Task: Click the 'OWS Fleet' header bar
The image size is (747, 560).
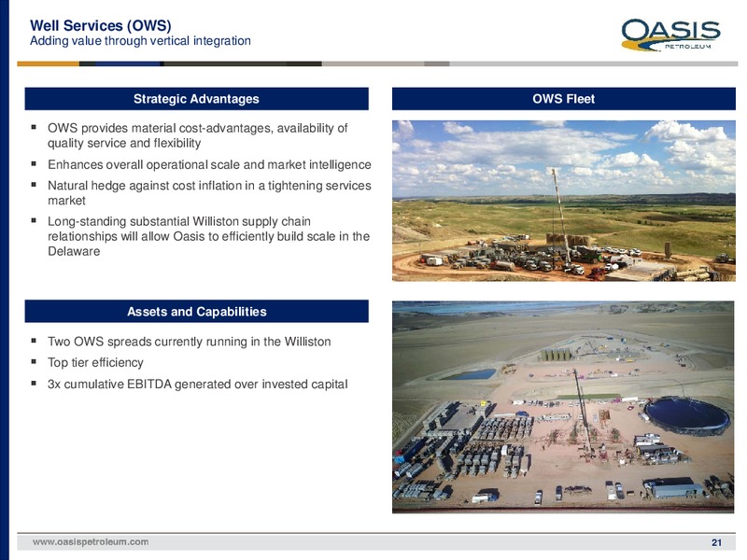Action: [x=564, y=99]
